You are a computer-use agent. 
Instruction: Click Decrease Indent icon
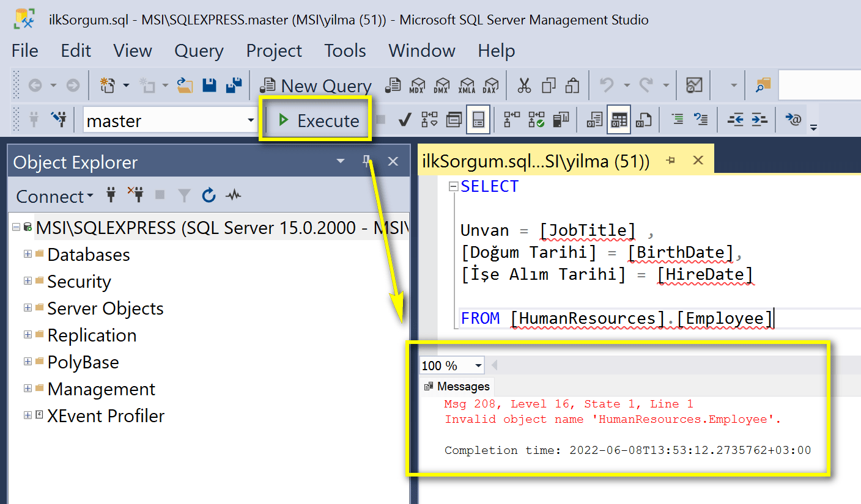(735, 120)
